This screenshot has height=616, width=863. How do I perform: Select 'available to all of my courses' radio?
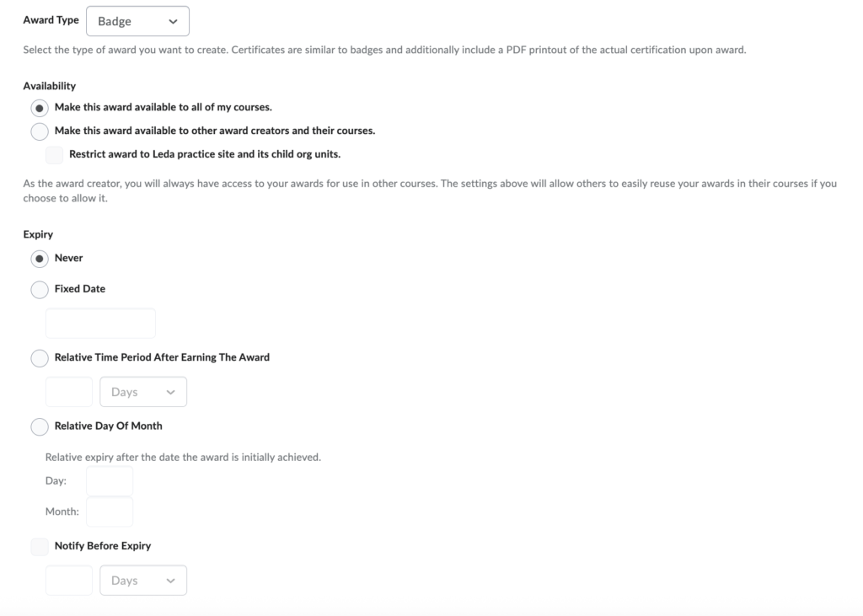tap(40, 108)
